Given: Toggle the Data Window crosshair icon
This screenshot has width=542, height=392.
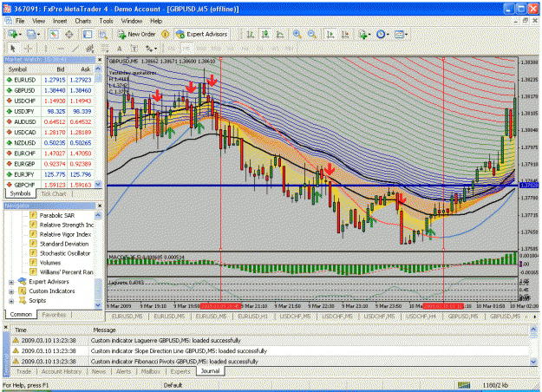Looking at the screenshot, I should click(69, 34).
